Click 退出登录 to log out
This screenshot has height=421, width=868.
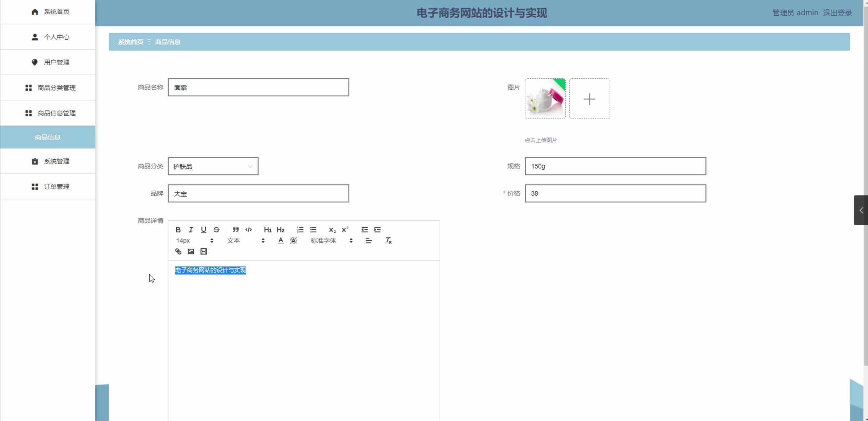click(x=837, y=13)
